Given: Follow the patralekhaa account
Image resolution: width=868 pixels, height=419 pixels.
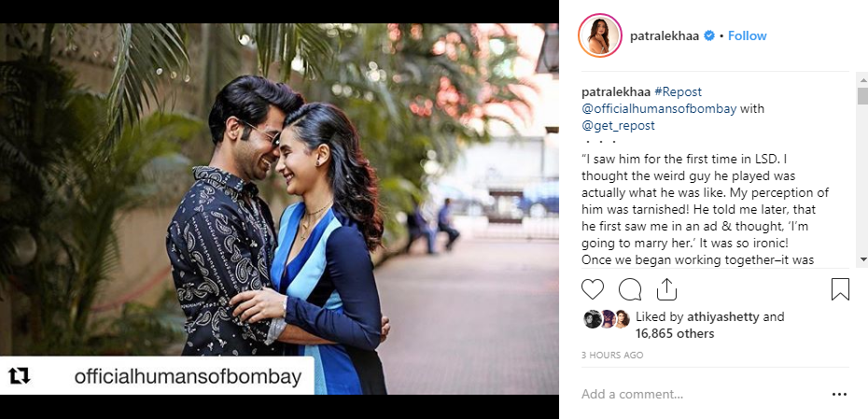Looking at the screenshot, I should point(747,35).
